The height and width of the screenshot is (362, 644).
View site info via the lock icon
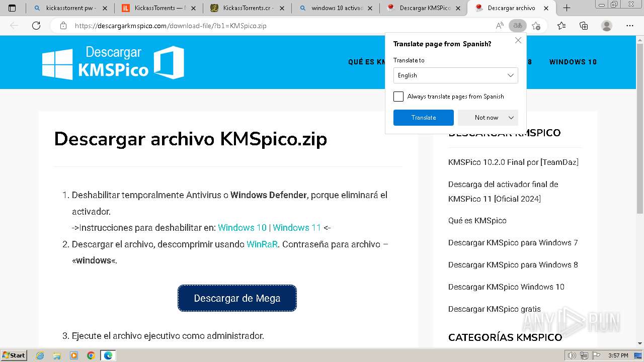(x=63, y=26)
